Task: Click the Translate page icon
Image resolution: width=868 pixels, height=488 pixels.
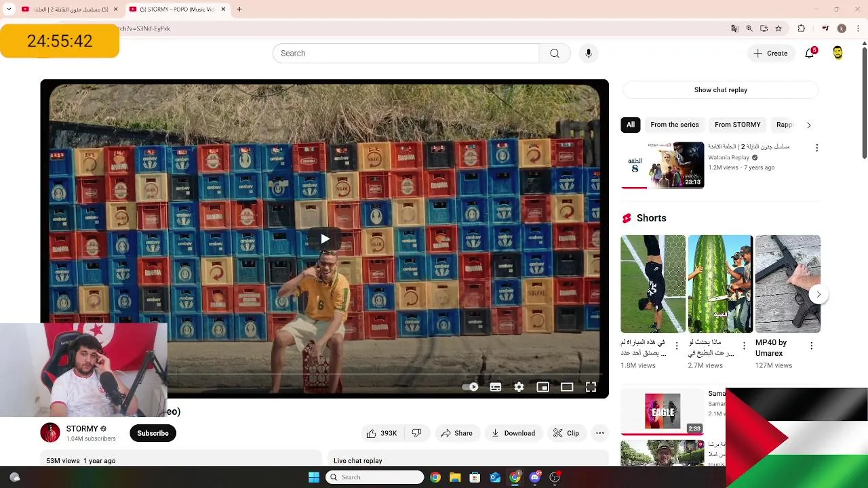Action: [734, 28]
